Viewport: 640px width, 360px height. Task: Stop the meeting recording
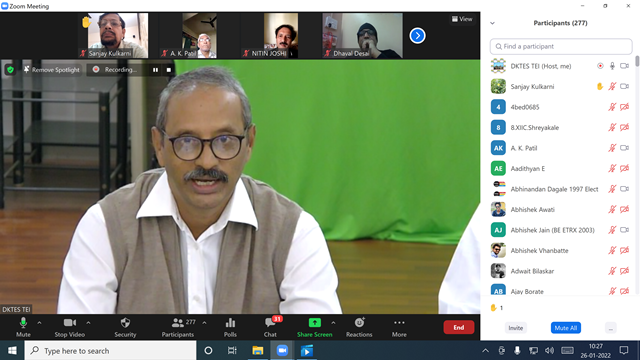pos(169,70)
